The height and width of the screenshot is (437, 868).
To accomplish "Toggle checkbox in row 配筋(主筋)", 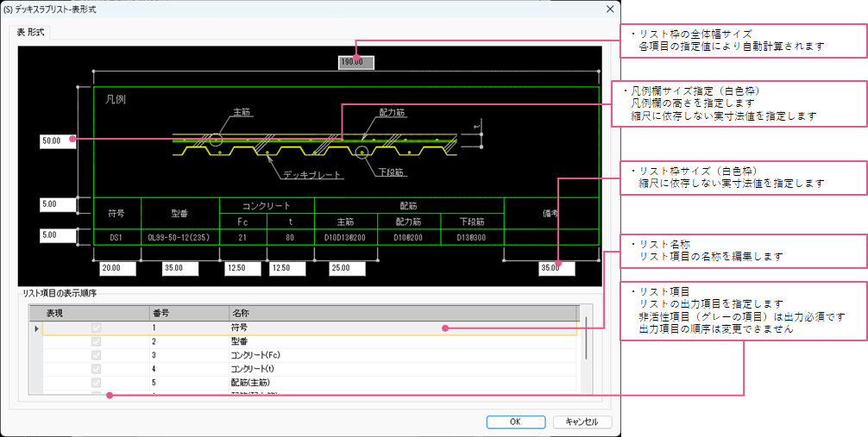I will coord(97,383).
